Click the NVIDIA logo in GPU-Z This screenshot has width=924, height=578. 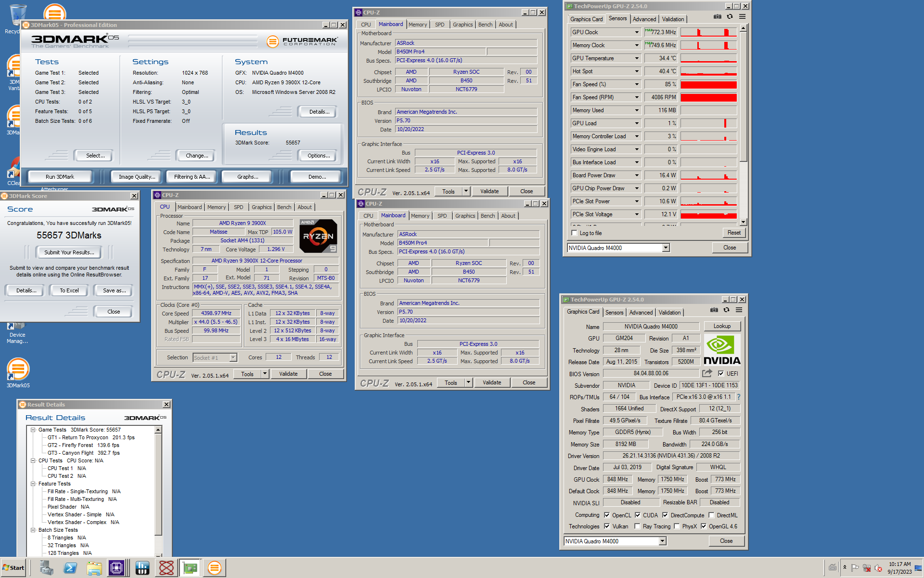[722, 350]
